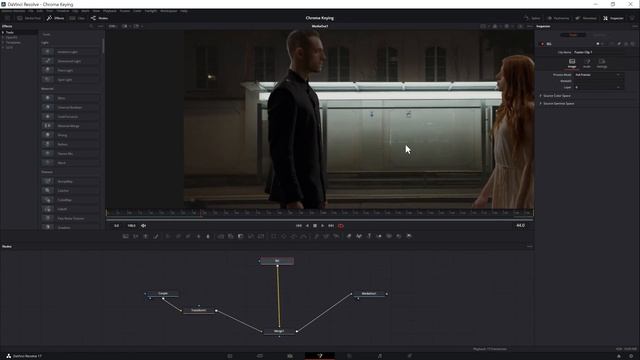640x360 pixels.
Task: Select Point Light tool in Effects list
Action: tap(71, 70)
